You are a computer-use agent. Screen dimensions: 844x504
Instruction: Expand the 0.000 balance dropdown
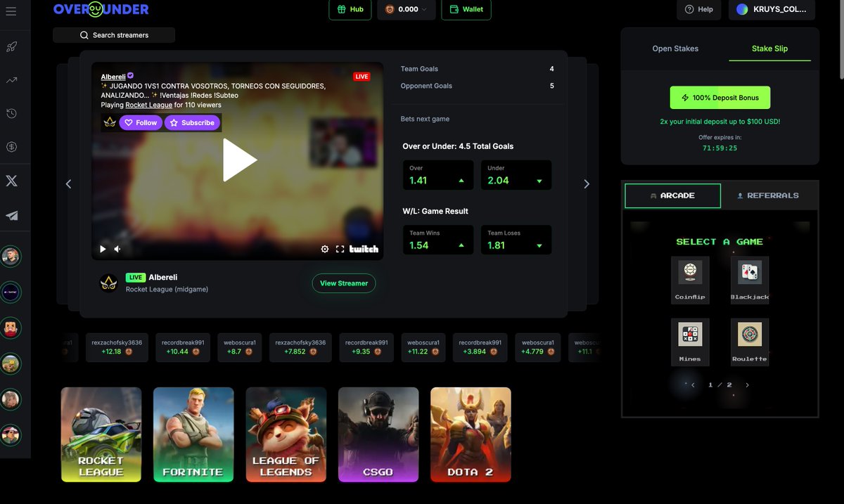click(x=407, y=9)
